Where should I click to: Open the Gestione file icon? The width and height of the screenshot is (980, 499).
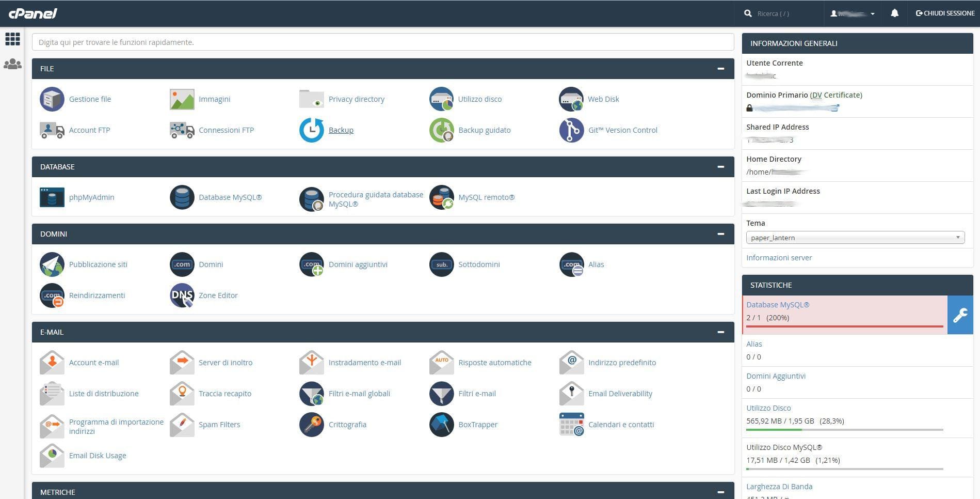click(x=52, y=99)
